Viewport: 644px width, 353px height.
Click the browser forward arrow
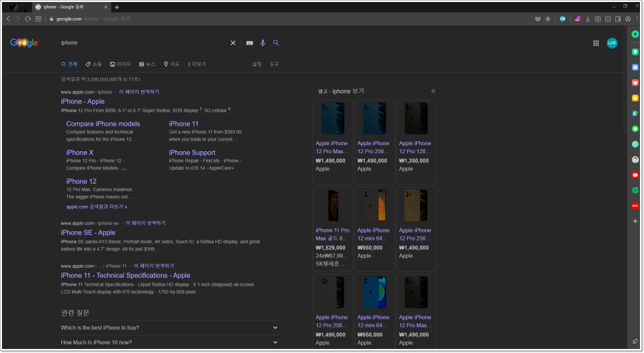[x=17, y=19]
